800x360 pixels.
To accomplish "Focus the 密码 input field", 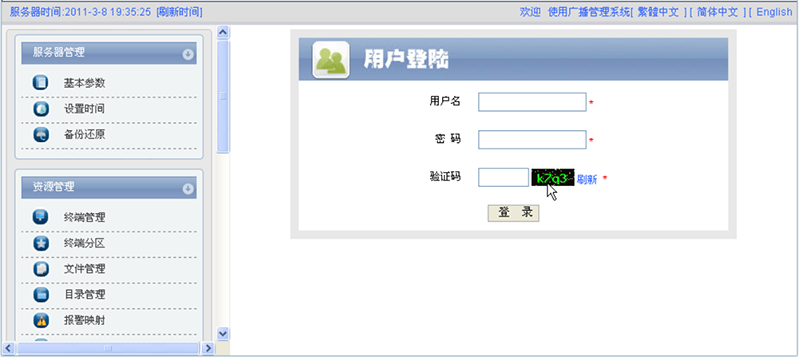I will [x=532, y=140].
